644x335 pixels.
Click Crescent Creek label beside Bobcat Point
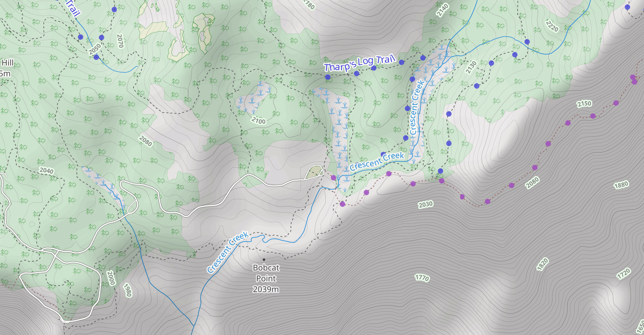tap(228, 252)
